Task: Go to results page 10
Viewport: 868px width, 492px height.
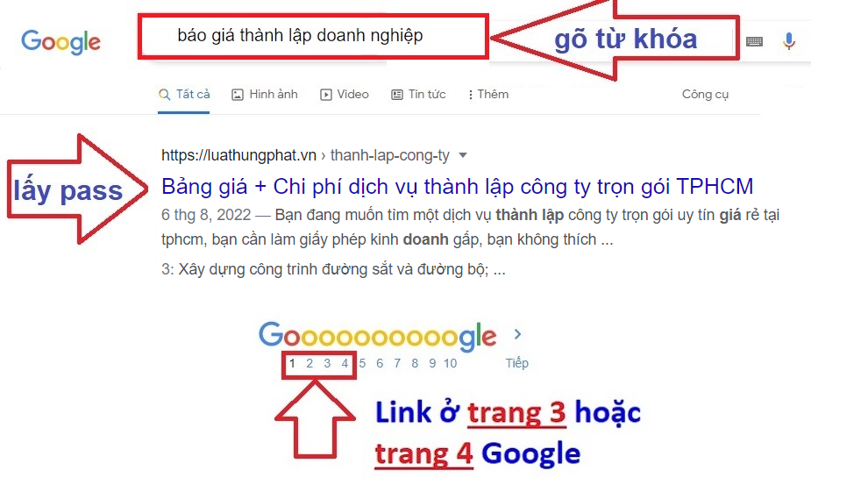Action: [450, 364]
